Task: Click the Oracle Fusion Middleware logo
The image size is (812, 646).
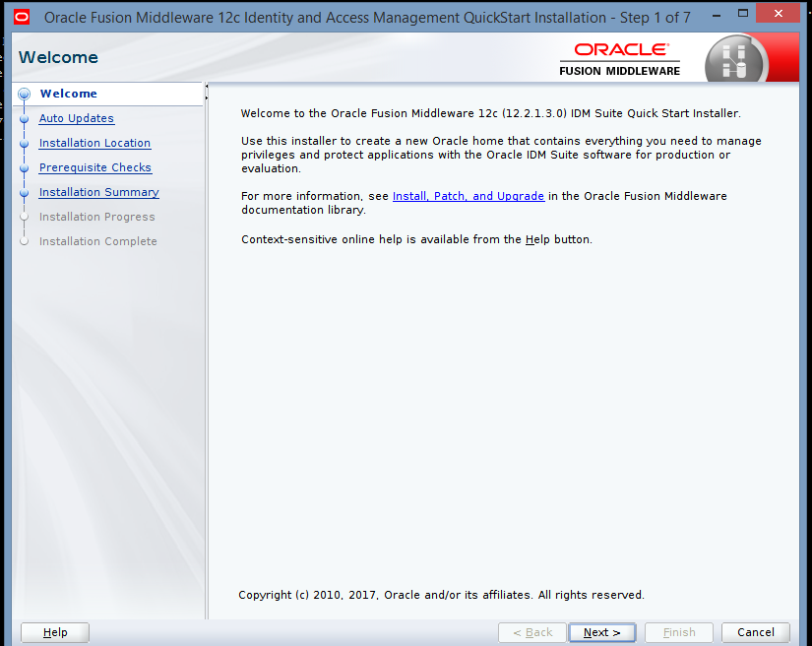Action: 619,59
